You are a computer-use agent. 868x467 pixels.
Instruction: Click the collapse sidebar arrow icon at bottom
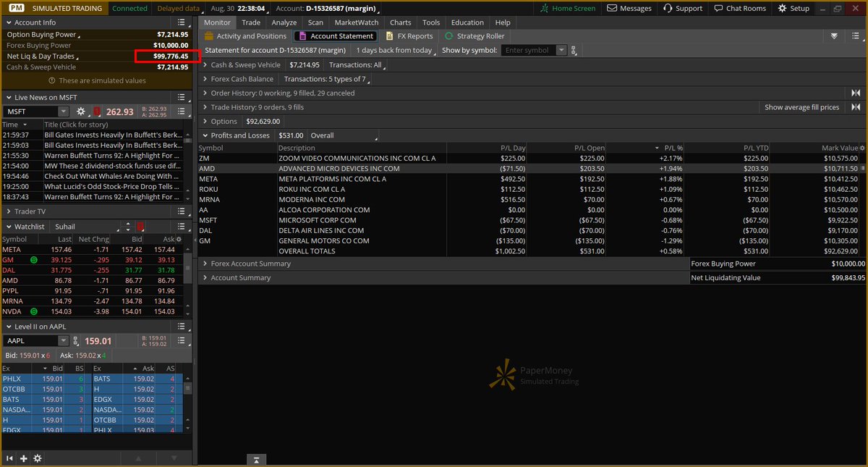(x=10, y=458)
